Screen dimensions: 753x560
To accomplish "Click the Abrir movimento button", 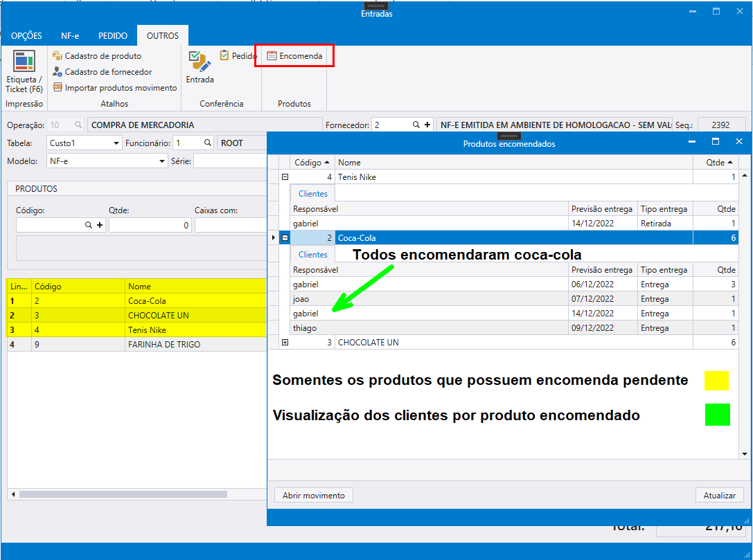I will (314, 495).
